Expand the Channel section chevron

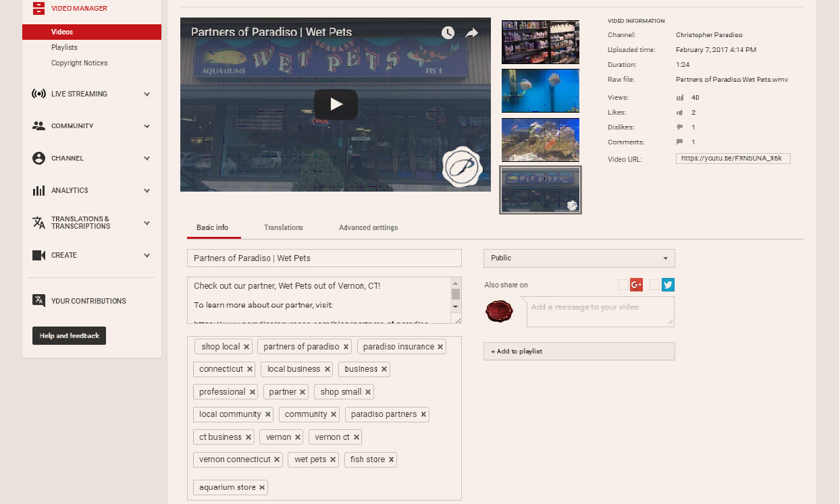[x=147, y=159]
